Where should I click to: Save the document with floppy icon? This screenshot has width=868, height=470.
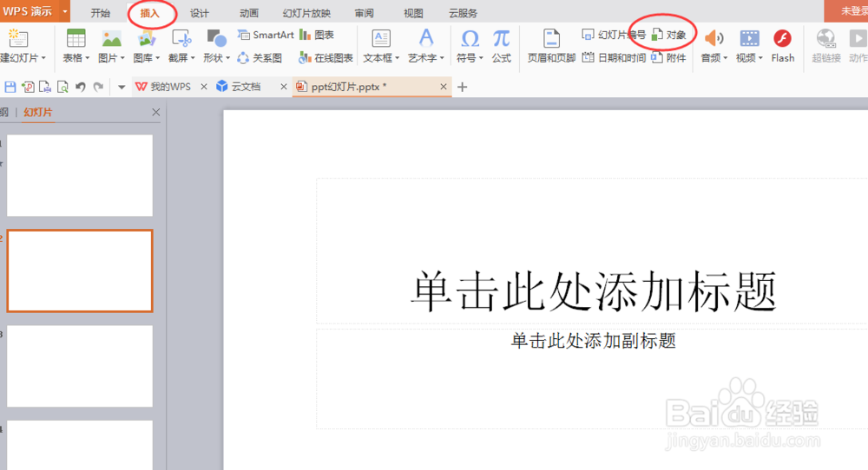tap(10, 87)
